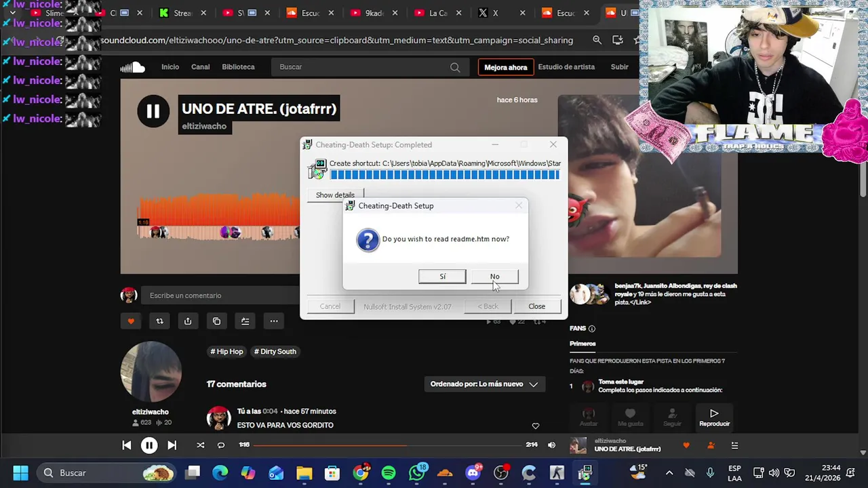The width and height of the screenshot is (868, 488).
Task: Switch to the Primeros tab
Action: [x=583, y=344]
